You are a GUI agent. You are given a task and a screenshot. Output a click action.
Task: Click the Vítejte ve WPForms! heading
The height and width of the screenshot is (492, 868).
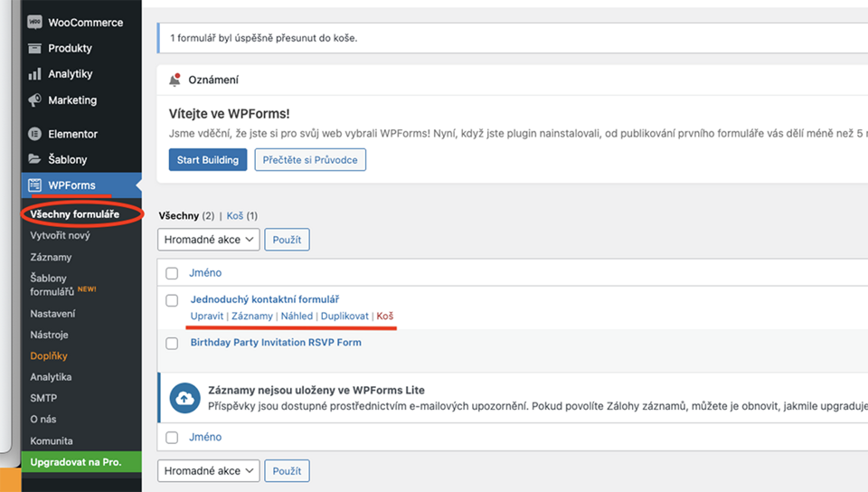coord(229,113)
